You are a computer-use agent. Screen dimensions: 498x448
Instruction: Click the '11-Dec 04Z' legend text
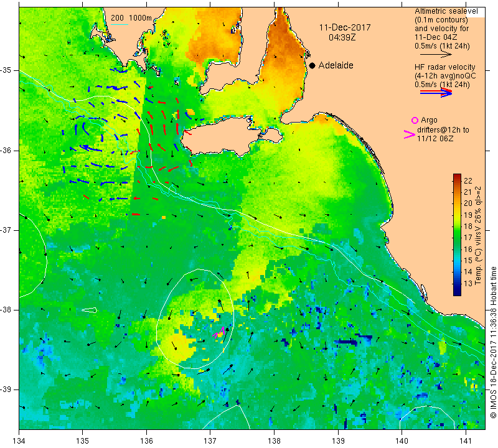coord(436,37)
